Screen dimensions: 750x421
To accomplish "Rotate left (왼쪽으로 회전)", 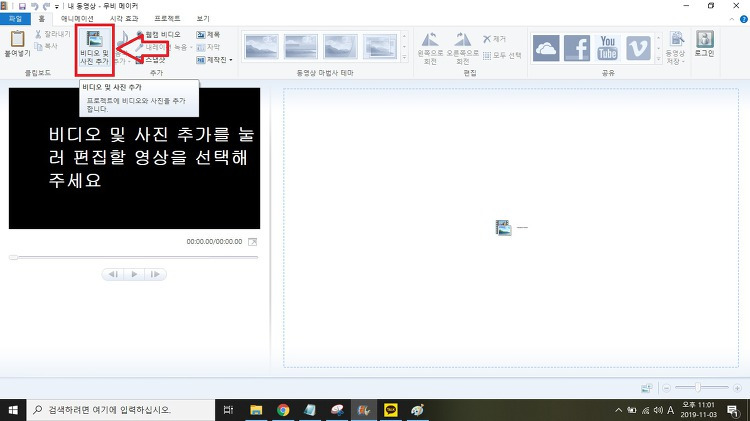I will click(430, 48).
